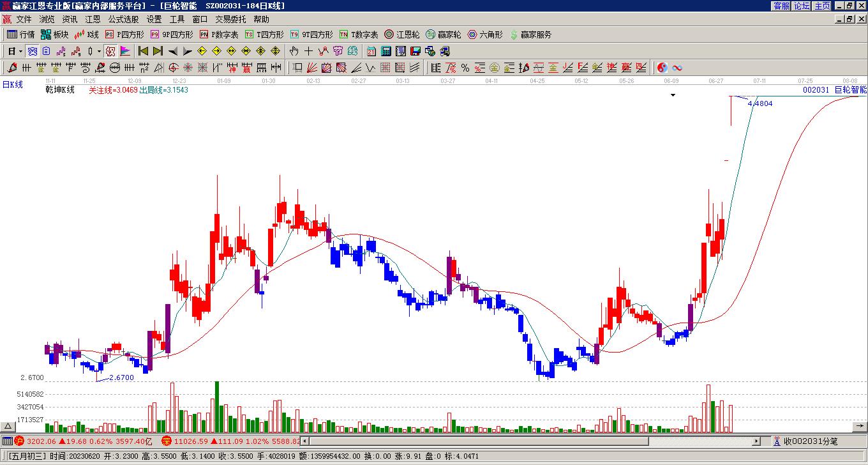Open the calendar date icon
The height and width of the screenshot is (465, 868).
point(371,51)
